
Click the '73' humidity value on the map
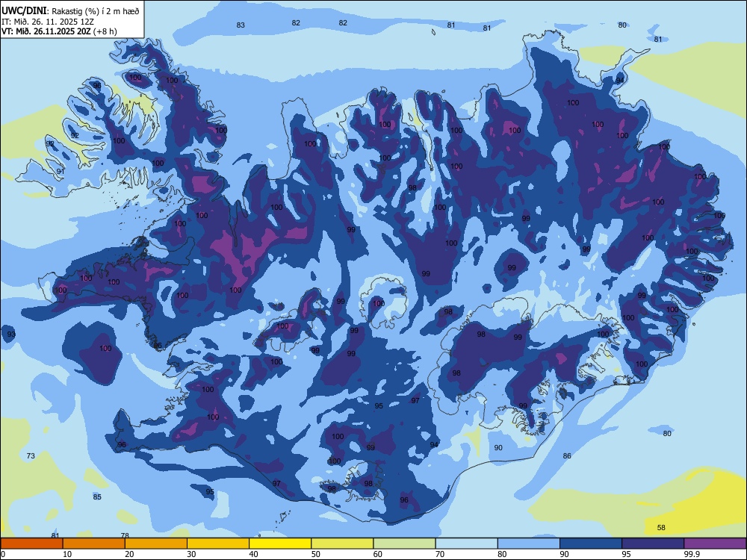tap(31, 455)
